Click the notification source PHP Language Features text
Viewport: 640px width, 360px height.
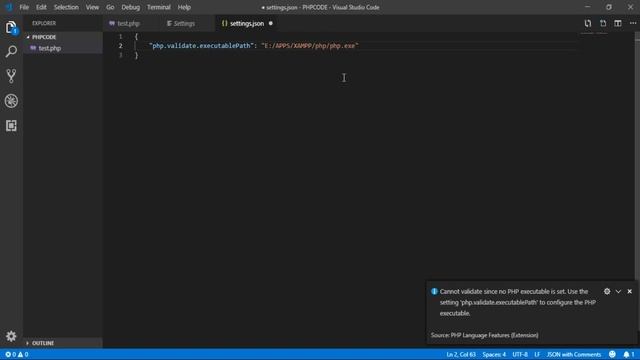coord(484,335)
